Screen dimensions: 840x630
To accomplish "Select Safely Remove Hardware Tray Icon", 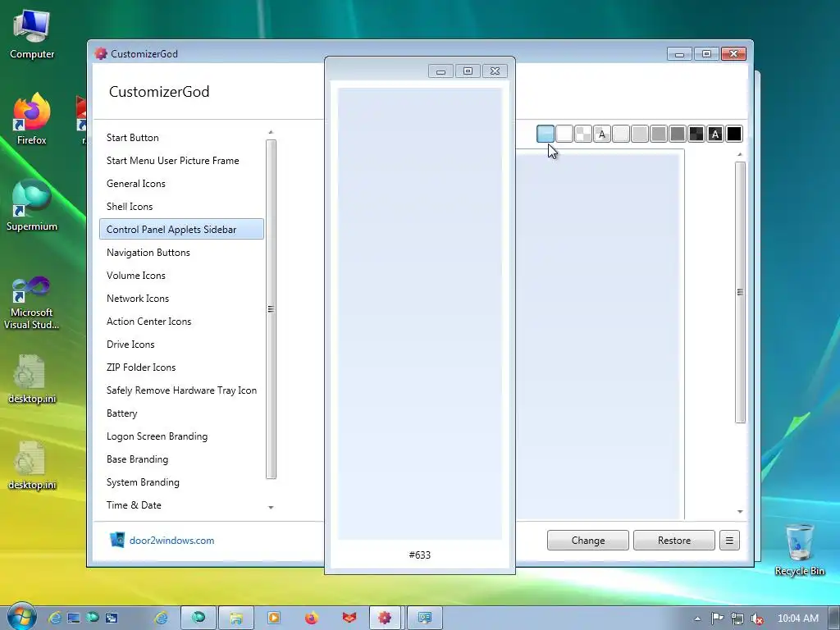I will coord(181,390).
